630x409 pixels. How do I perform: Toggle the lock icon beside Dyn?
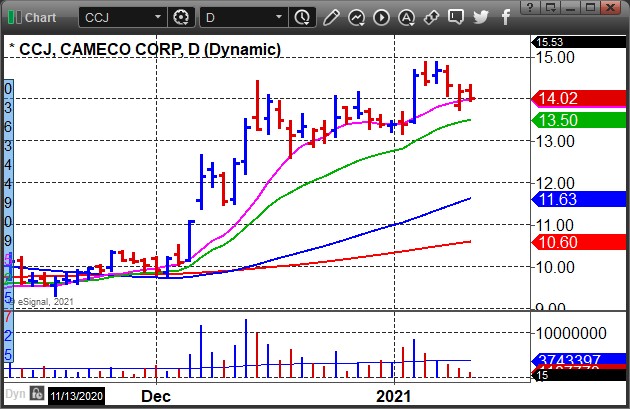point(37,393)
